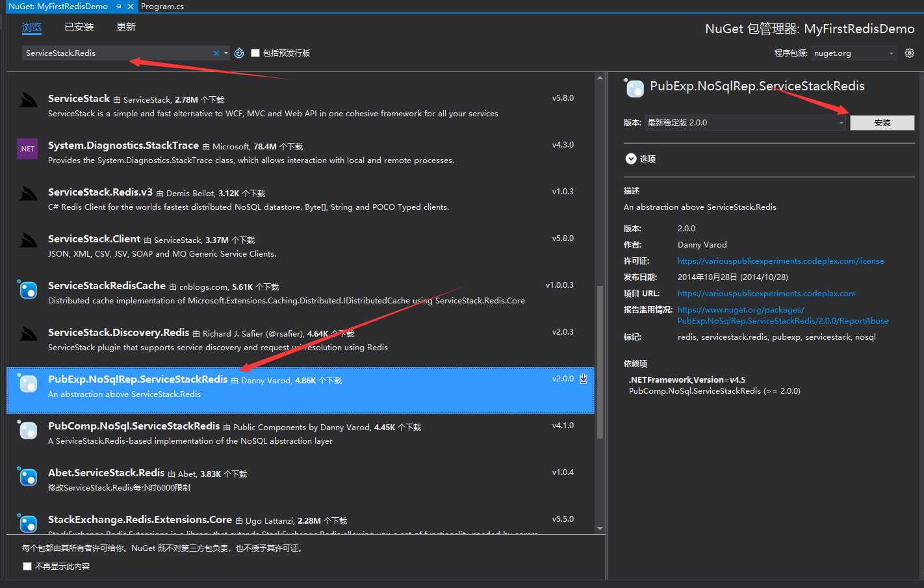This screenshot has height=588, width=924.
Task: Check the do-not-show-again checkbox
Action: (x=27, y=566)
